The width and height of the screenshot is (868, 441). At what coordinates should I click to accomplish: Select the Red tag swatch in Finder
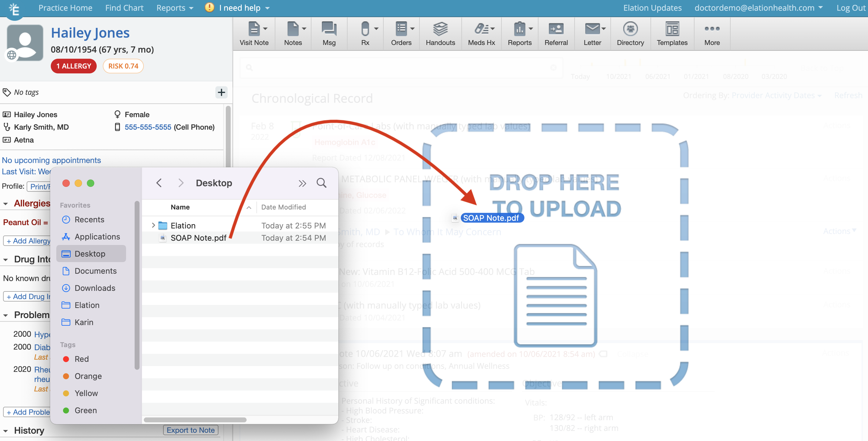[x=66, y=359]
